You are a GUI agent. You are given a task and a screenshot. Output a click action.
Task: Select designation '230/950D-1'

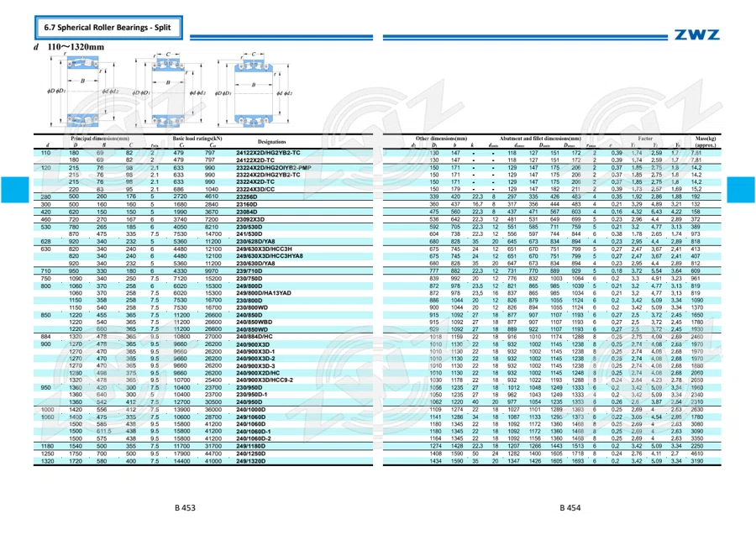pyautogui.click(x=252, y=394)
